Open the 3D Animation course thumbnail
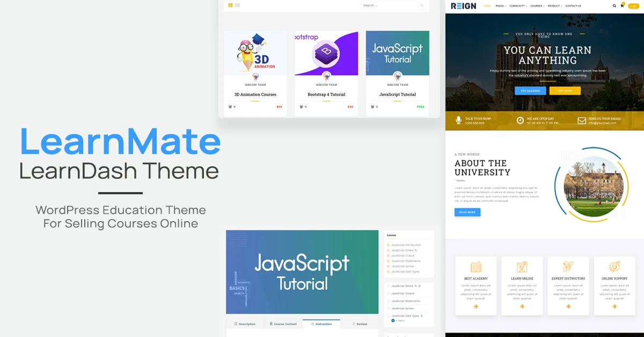Screen dimensions: 644x337 click(255, 53)
